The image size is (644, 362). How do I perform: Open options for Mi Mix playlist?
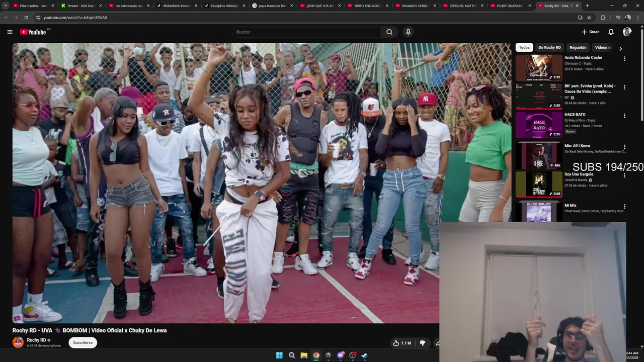click(x=624, y=207)
